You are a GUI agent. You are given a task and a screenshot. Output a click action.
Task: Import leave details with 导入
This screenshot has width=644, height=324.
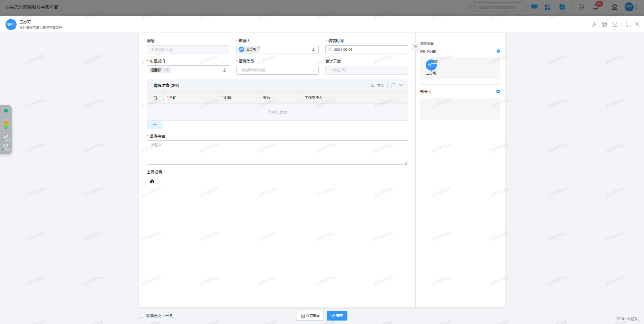377,85
